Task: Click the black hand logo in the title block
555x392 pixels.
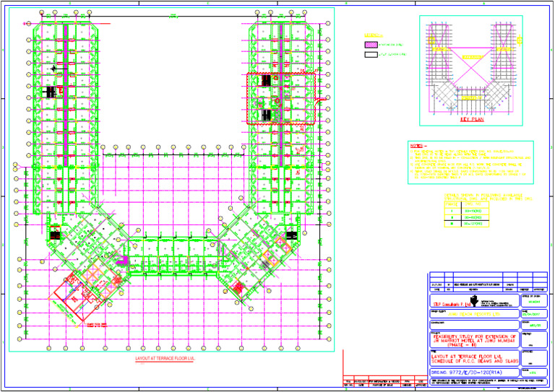Action: click(x=474, y=300)
